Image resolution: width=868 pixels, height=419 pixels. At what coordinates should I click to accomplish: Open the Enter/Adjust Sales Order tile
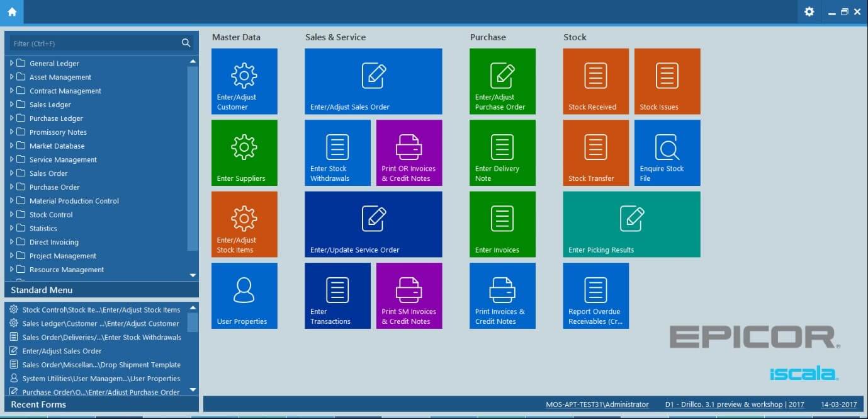point(373,81)
